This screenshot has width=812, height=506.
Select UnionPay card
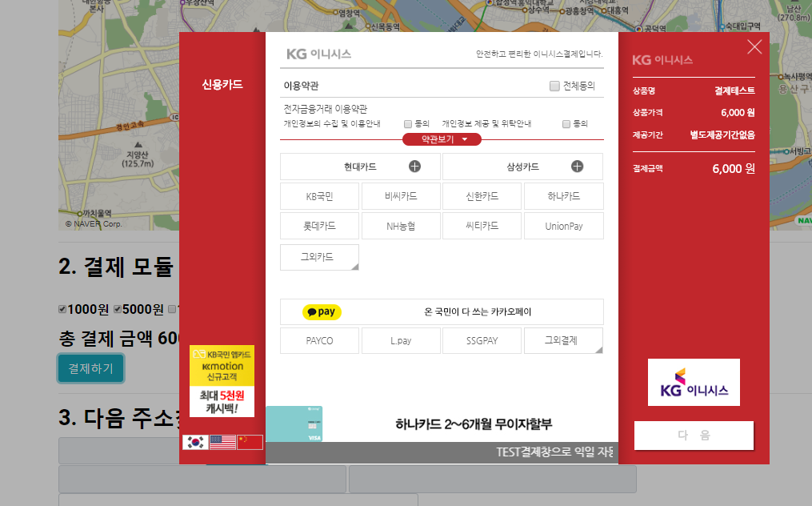563,226
